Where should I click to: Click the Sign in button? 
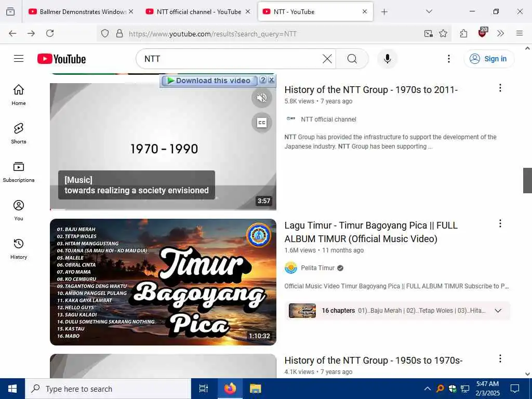coord(489,59)
